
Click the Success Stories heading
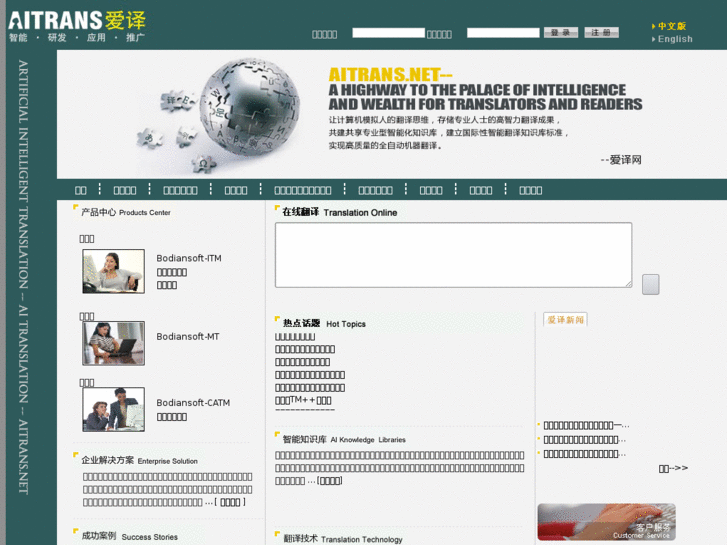(x=129, y=536)
